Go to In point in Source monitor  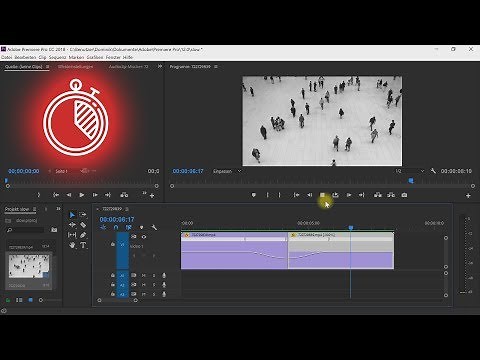point(56,195)
